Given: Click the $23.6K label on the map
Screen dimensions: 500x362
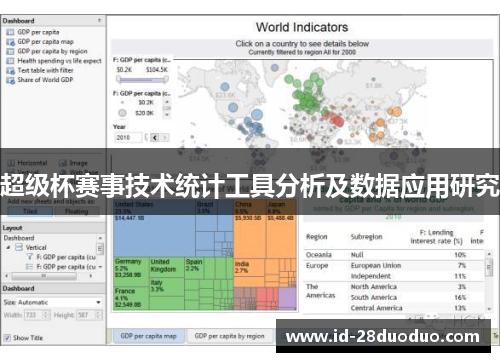Looking at the screenshot, I should pyautogui.click(x=225, y=95).
